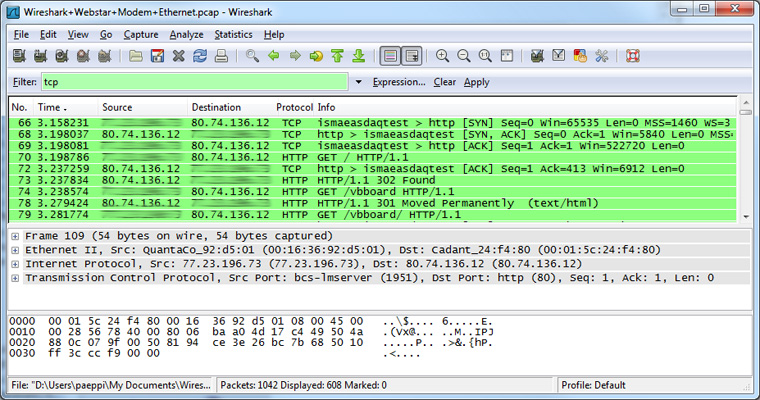760x400 pixels.
Task: Open the Statistics menu
Action: (233, 34)
